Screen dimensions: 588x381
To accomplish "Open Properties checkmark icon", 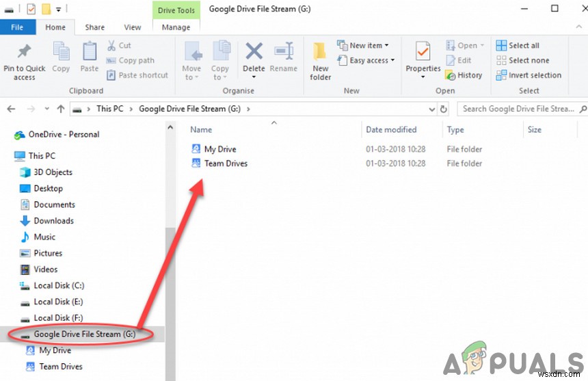I will (423, 52).
